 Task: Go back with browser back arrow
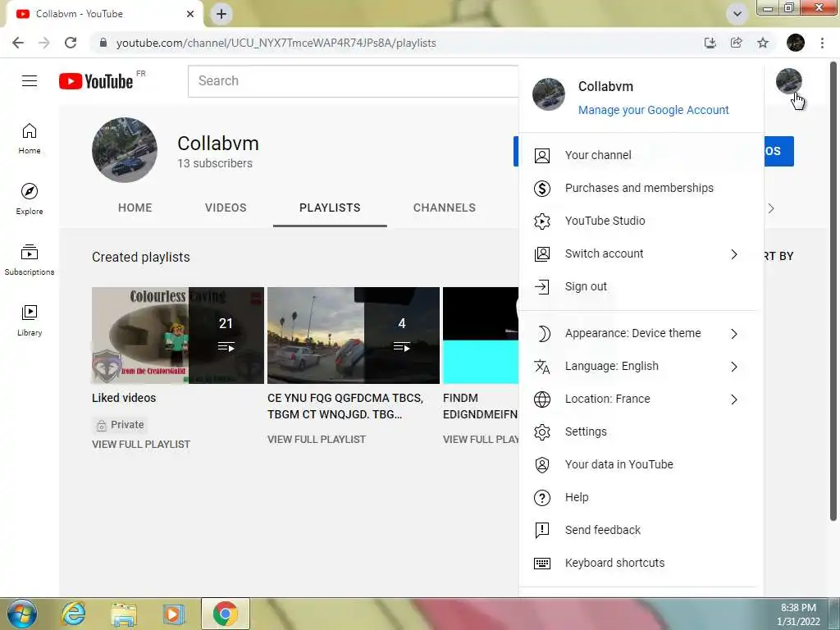click(x=18, y=43)
